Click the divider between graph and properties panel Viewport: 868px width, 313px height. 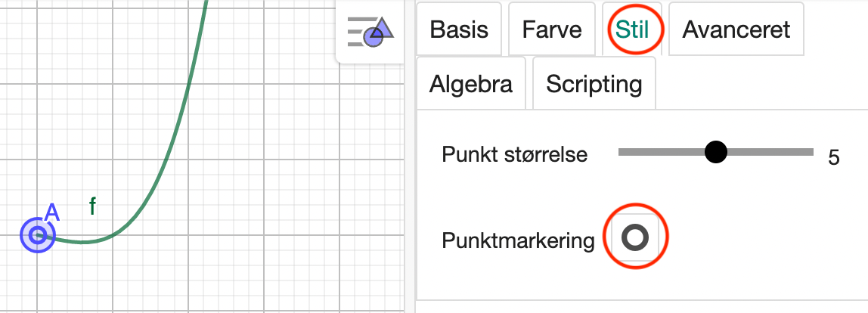pyautogui.click(x=410, y=156)
